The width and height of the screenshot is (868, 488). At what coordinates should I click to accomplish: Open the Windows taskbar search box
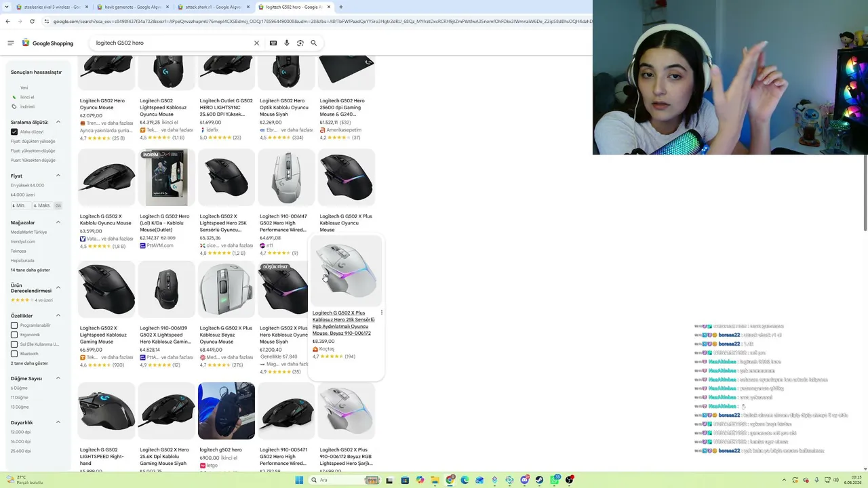(x=343, y=480)
